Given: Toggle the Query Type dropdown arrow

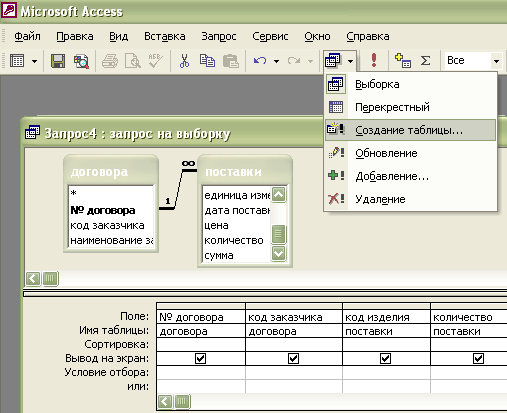Looking at the screenshot, I should coord(350,61).
